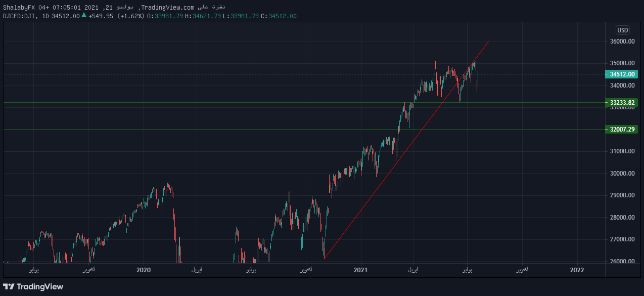Click the (+1.62%) percent change
644x296 pixels.
pos(131,16)
